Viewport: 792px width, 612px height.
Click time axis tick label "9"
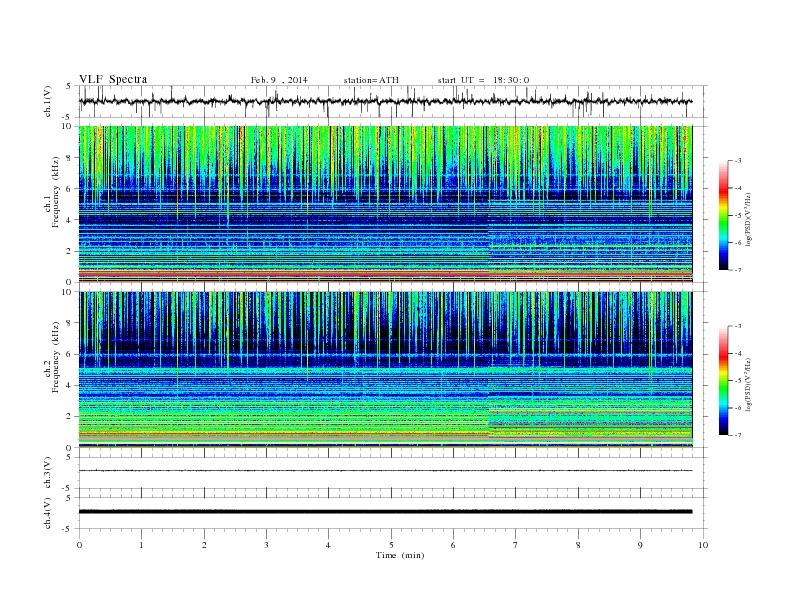tap(640, 545)
